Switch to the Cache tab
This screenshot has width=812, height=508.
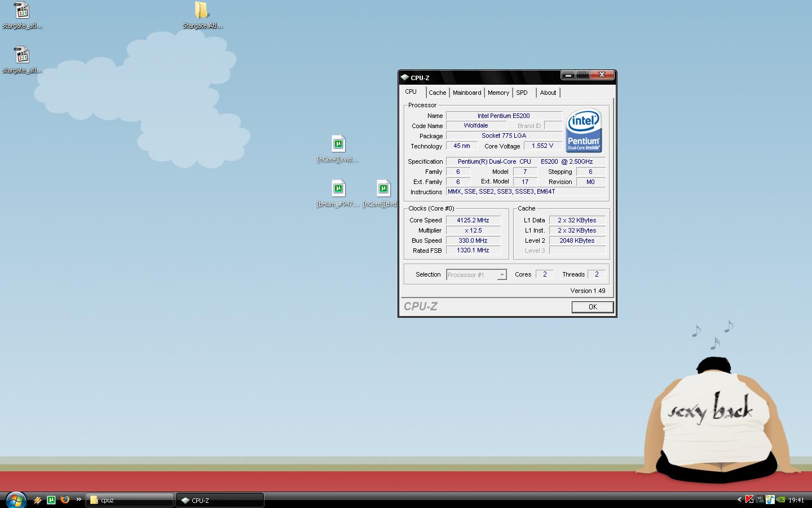438,93
